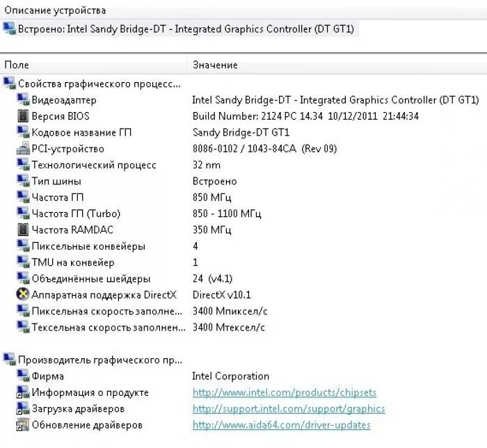This screenshot has width=487, height=448.
Task: Select the Технологический процесс field label
Action: tap(94, 165)
